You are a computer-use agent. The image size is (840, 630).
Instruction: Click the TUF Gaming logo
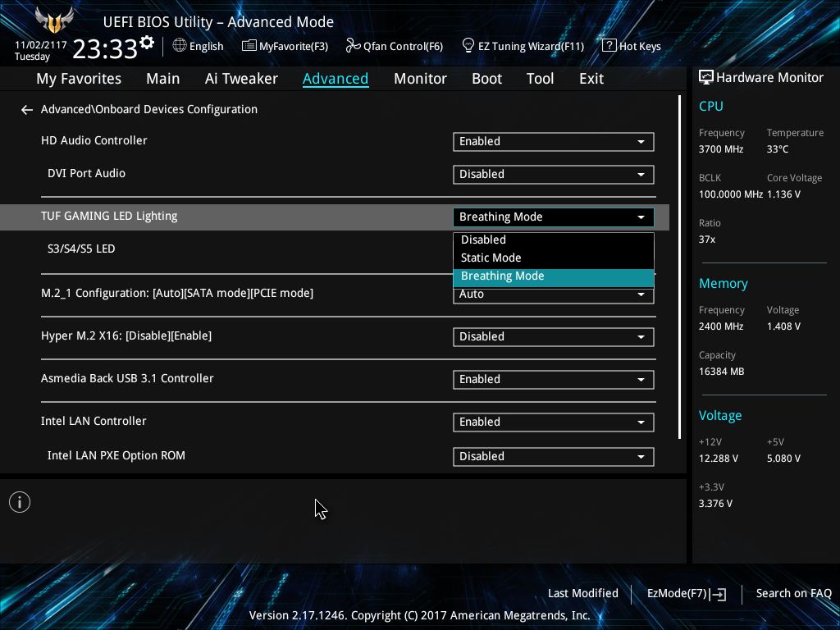click(x=53, y=21)
